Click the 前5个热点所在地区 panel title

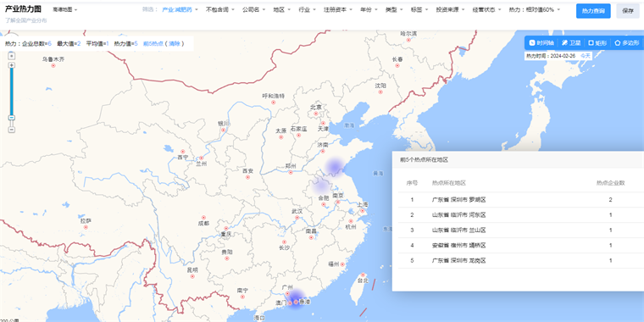tap(424, 160)
